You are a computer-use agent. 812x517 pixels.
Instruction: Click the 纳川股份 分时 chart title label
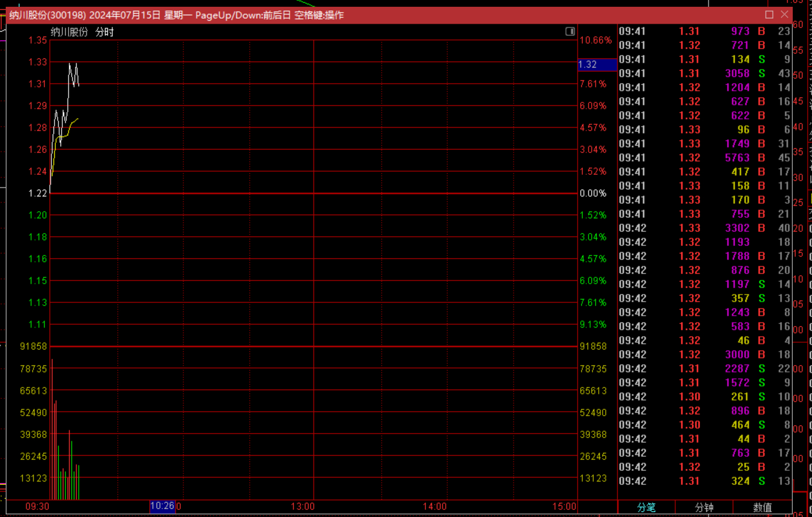[x=82, y=32]
